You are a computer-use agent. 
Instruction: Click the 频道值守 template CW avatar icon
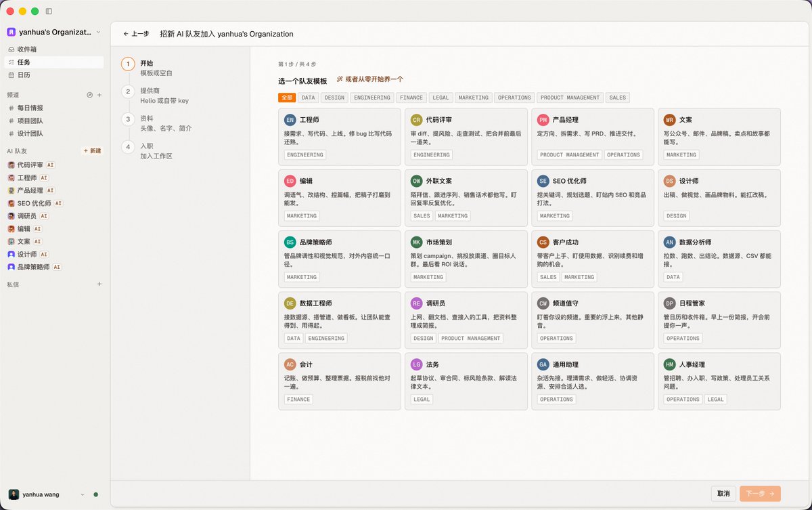point(543,303)
